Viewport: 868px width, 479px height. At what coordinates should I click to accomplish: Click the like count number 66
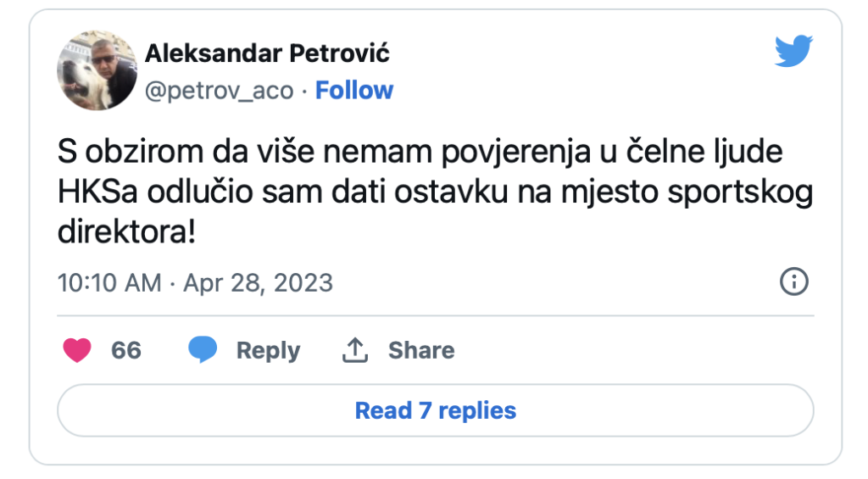pos(126,350)
